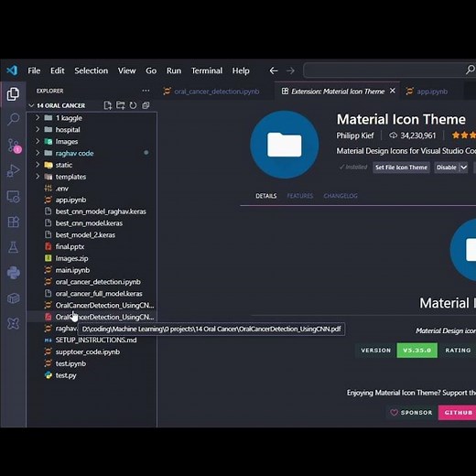
Task: Select the DETAILS tab of the extension
Action: coord(266,196)
